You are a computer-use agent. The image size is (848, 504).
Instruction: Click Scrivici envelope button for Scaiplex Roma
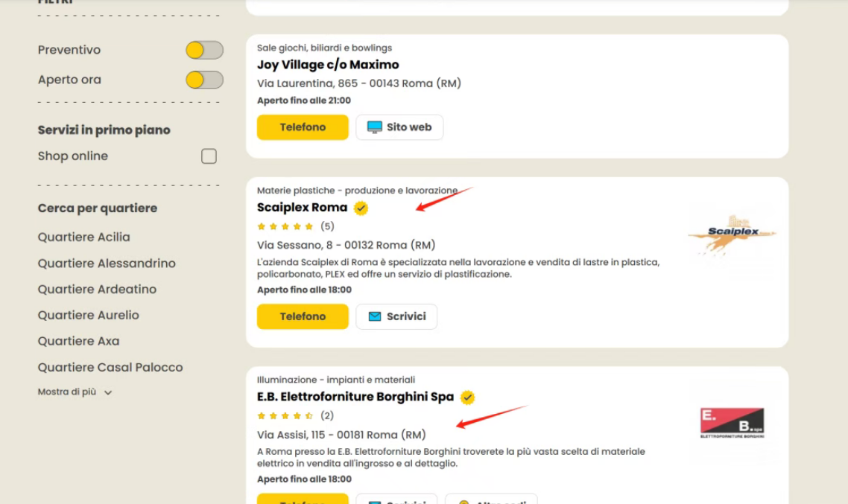pyautogui.click(x=396, y=316)
